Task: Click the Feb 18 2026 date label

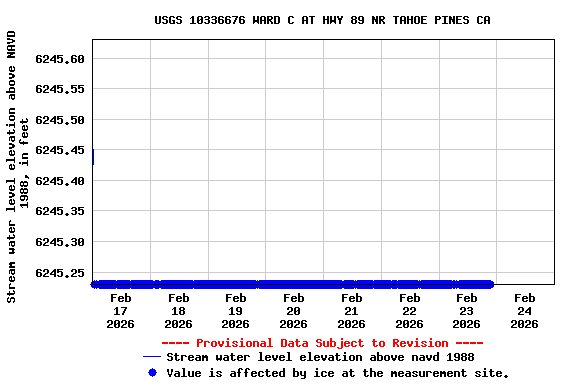Action: point(179,311)
